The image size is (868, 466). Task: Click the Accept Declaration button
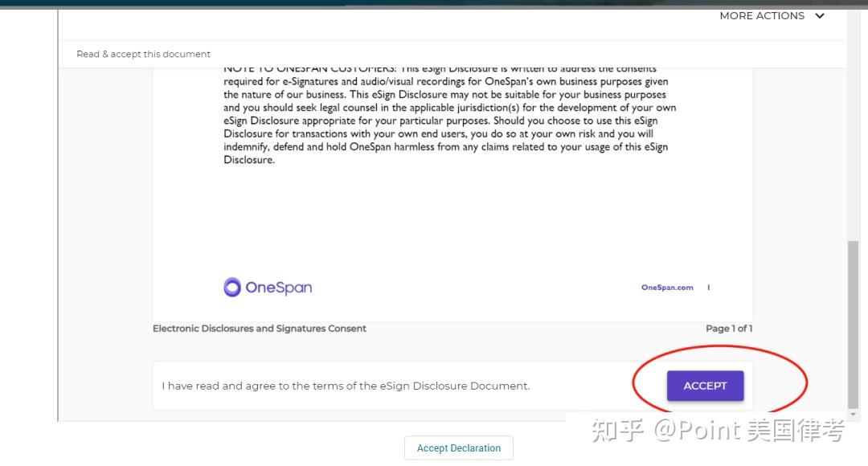click(x=458, y=448)
